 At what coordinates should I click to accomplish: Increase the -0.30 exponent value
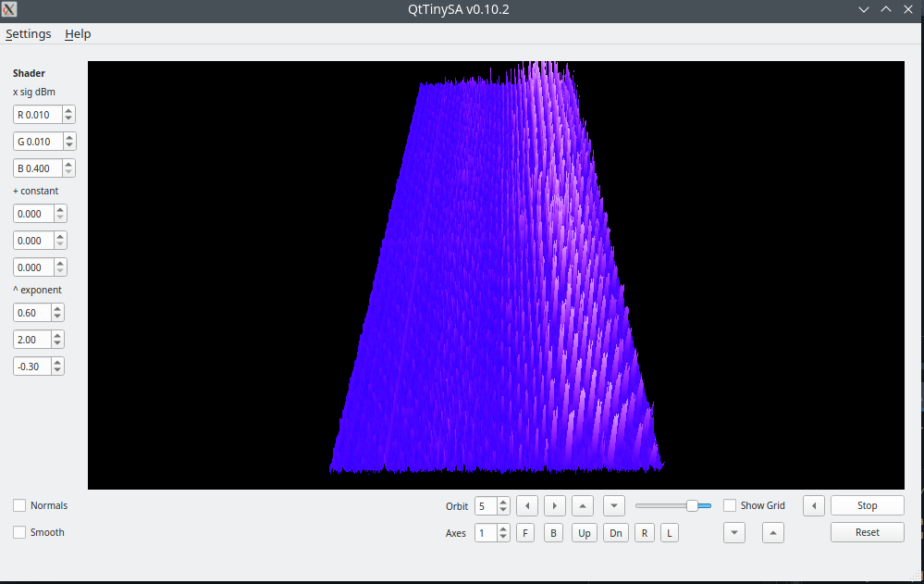tap(57, 362)
